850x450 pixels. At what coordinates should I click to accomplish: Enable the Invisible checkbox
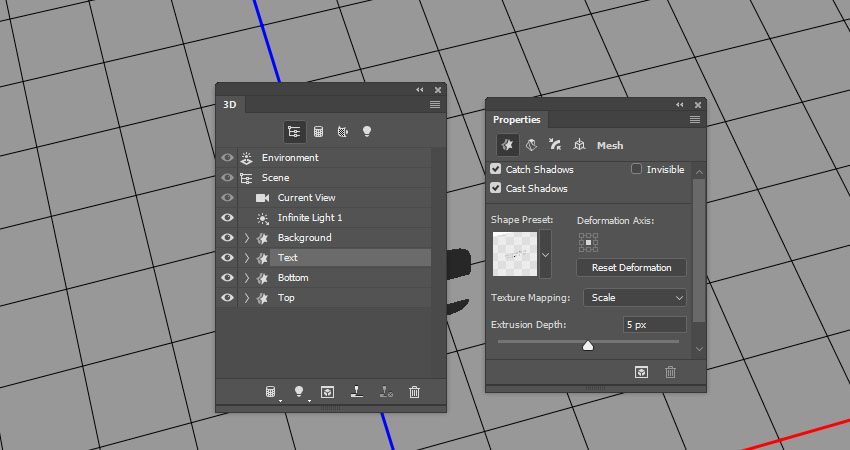(636, 169)
